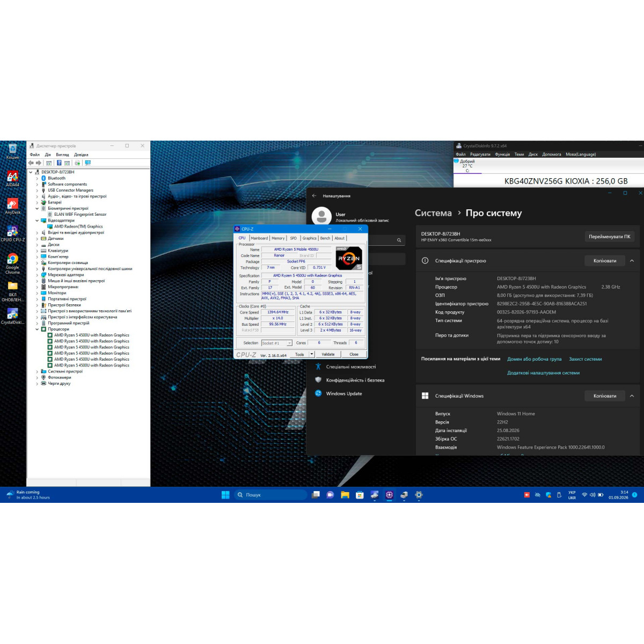644x644 pixels.
Task: Click Копіювати button for Windows specifications
Action: pyautogui.click(x=605, y=396)
